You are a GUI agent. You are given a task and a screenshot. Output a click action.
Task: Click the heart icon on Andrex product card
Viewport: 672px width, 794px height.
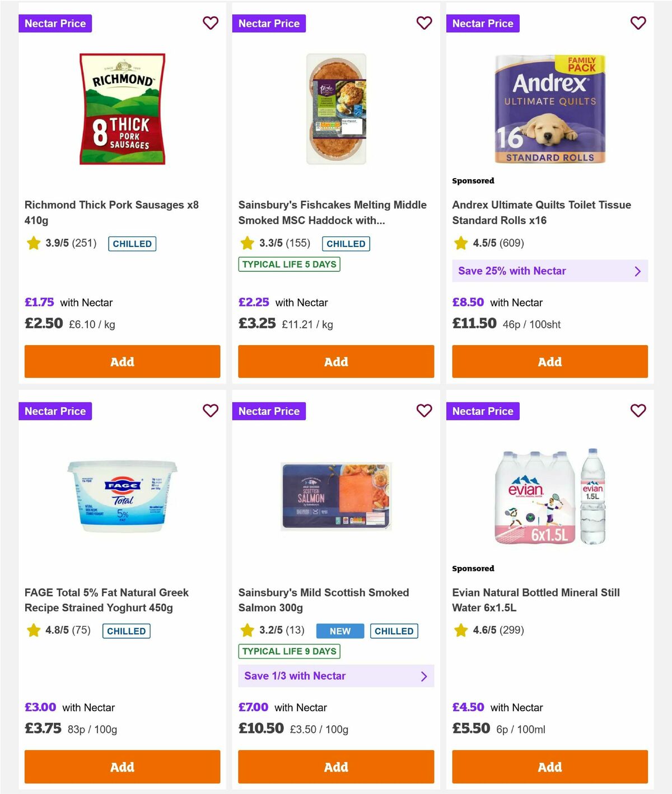coord(638,23)
